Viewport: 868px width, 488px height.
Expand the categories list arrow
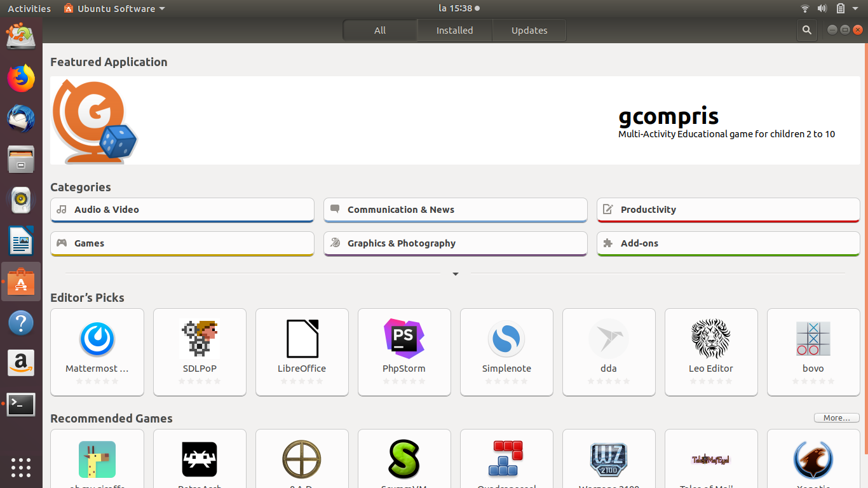pos(455,274)
